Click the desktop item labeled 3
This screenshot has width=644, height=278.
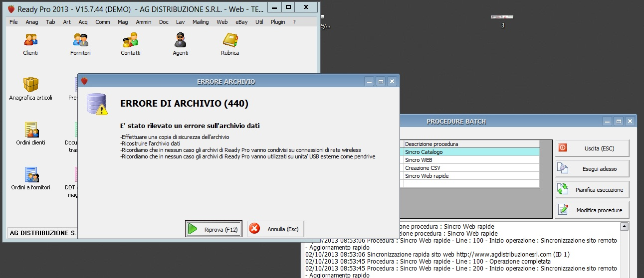[502, 21]
